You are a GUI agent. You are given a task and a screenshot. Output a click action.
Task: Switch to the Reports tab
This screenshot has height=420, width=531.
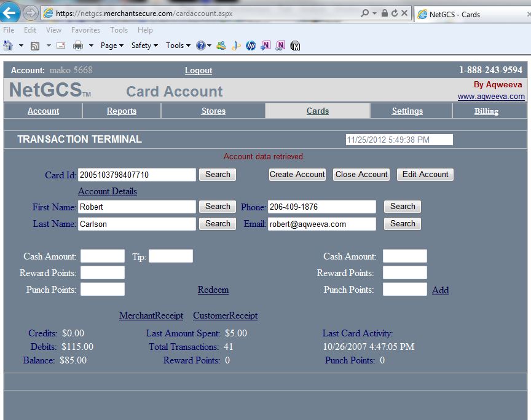point(122,111)
